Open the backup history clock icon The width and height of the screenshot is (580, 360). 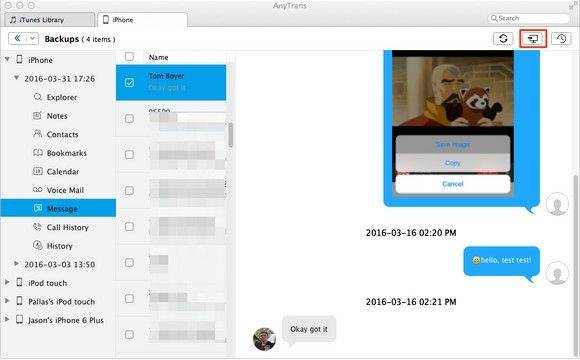[561, 38]
